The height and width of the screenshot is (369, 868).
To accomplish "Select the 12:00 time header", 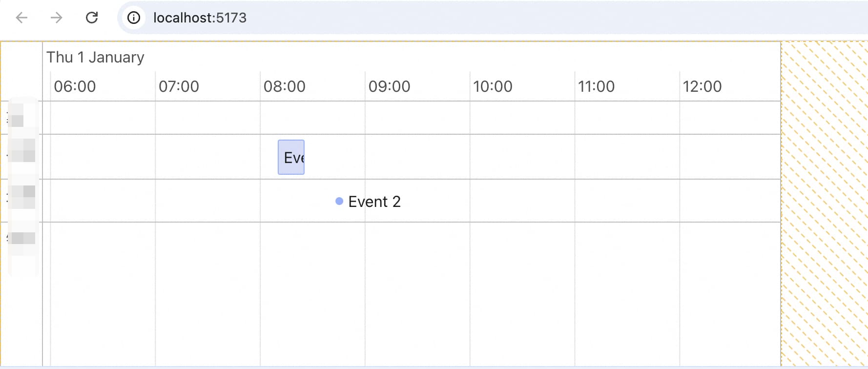I will [702, 86].
